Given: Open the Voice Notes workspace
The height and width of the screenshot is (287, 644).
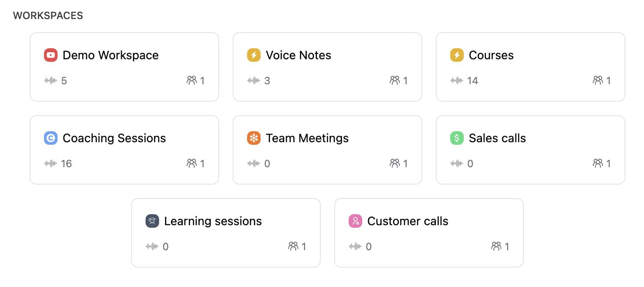Looking at the screenshot, I should pos(327,66).
